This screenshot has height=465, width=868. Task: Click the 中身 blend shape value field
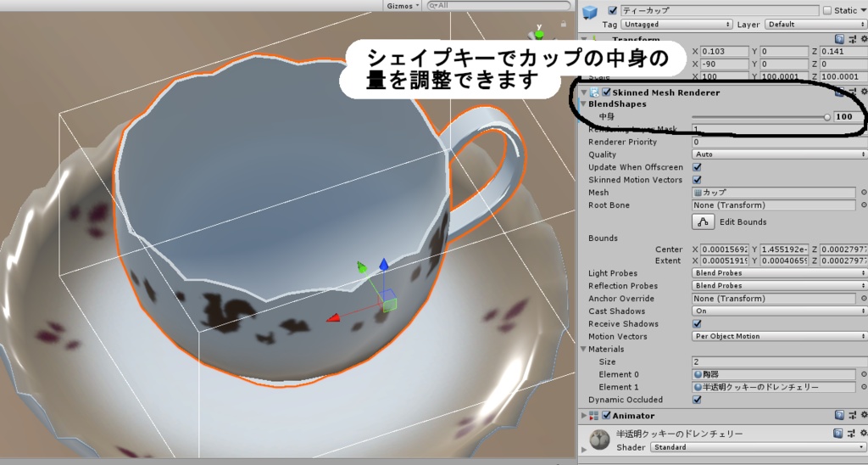[850, 117]
